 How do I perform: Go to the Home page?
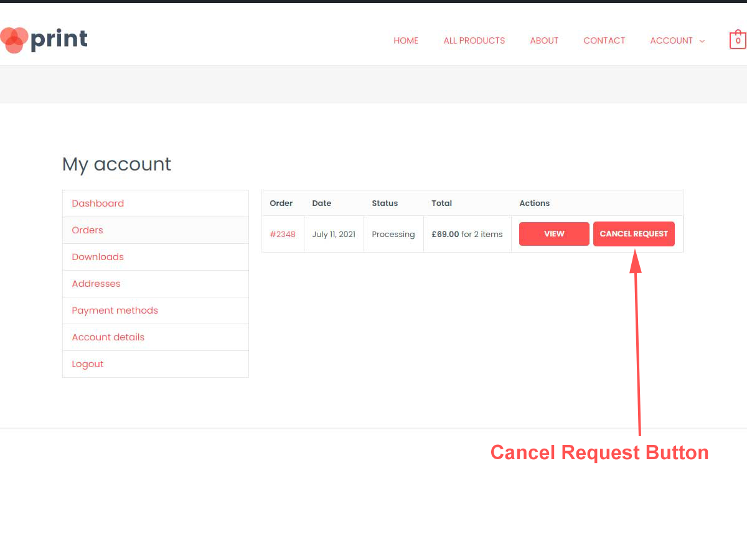click(x=406, y=40)
